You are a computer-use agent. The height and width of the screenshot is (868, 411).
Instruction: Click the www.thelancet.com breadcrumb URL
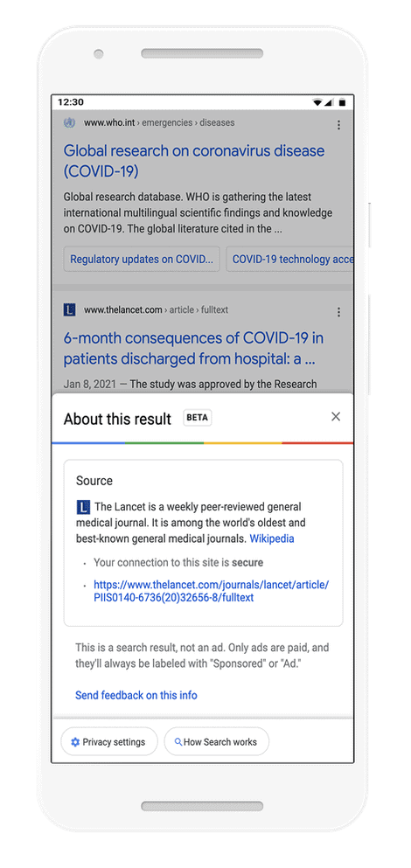click(x=156, y=310)
